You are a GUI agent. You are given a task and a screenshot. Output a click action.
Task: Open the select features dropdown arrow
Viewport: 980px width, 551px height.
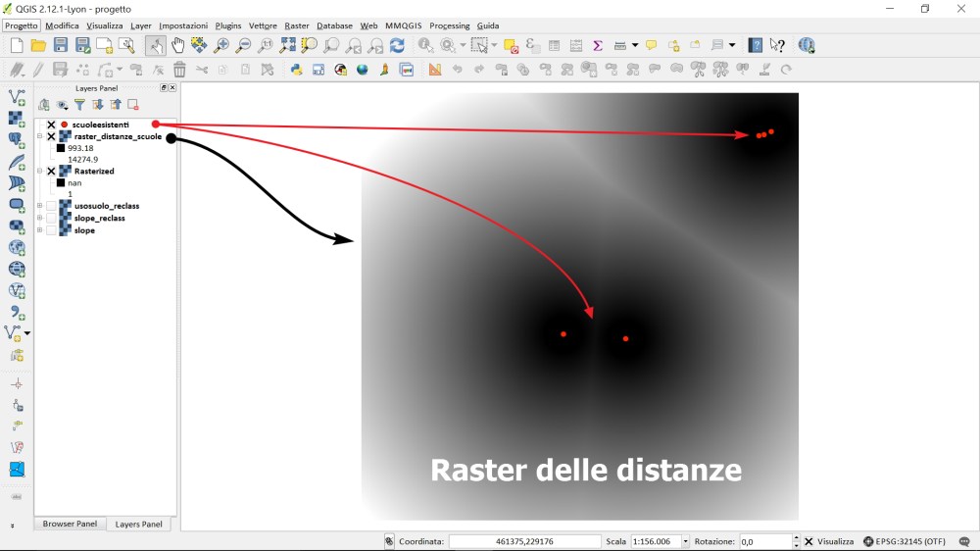(x=494, y=45)
